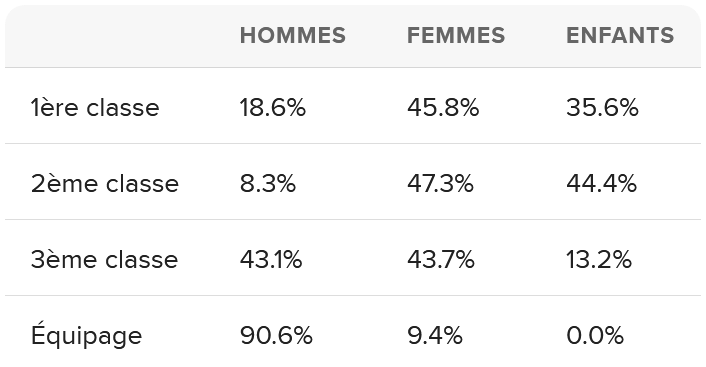Click the 47.3% cell in 2ème classe
The height and width of the screenshot is (367, 706).
coord(440,184)
